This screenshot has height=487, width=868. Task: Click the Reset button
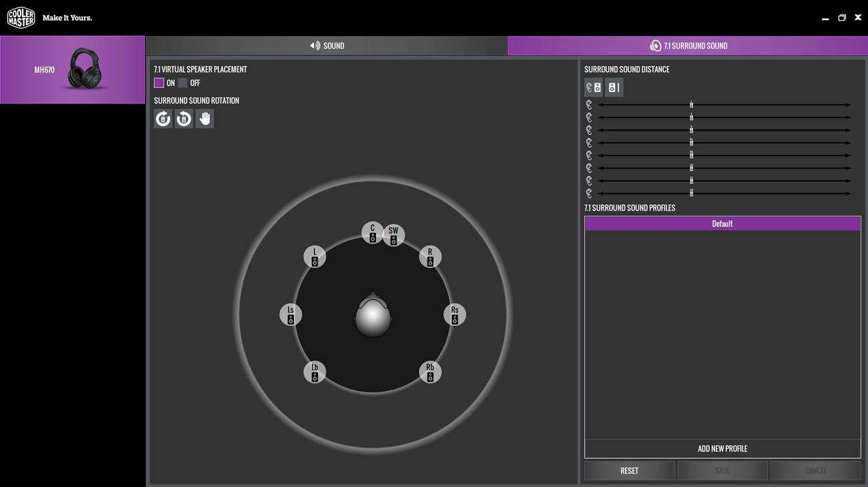click(629, 471)
